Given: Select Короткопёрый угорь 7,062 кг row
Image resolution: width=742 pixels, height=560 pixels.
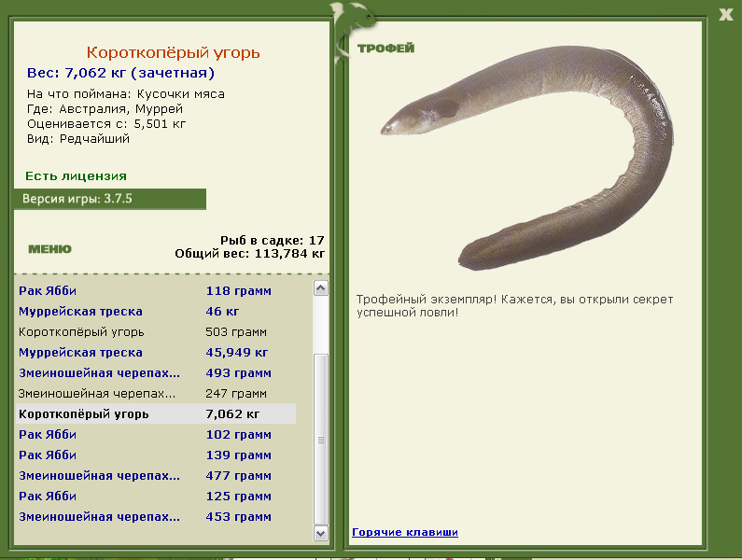Looking at the screenshot, I should 156,413.
